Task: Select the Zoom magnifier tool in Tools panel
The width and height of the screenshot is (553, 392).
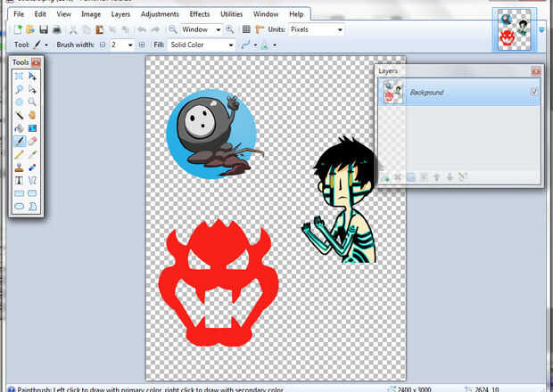Action: 32,102
